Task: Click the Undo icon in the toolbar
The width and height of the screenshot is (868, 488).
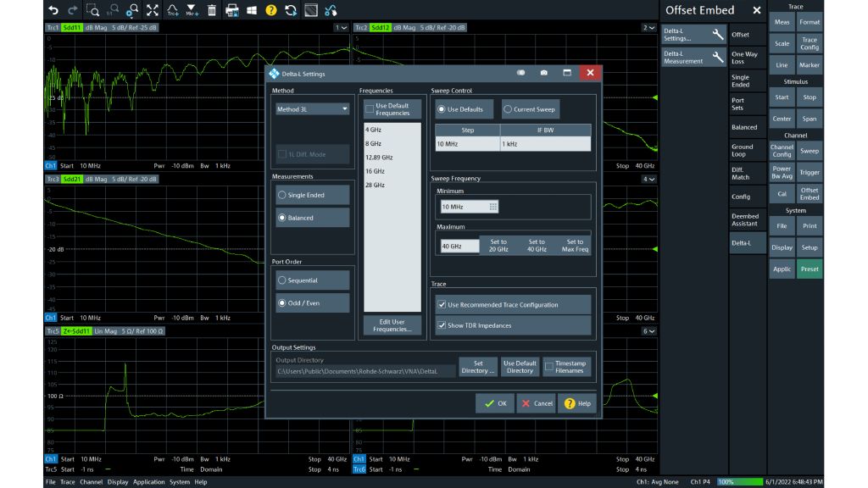Action: [53, 11]
